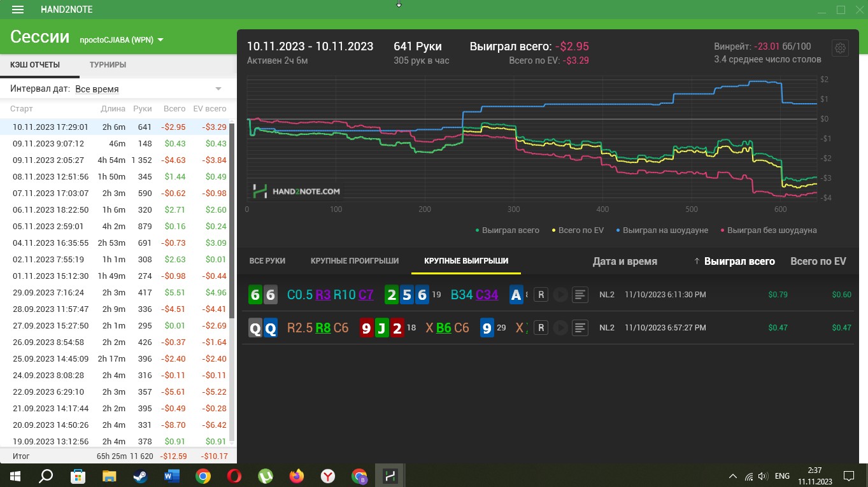Toggle the 'Выиграл всего' legend series
868x487 pixels.
[507, 230]
